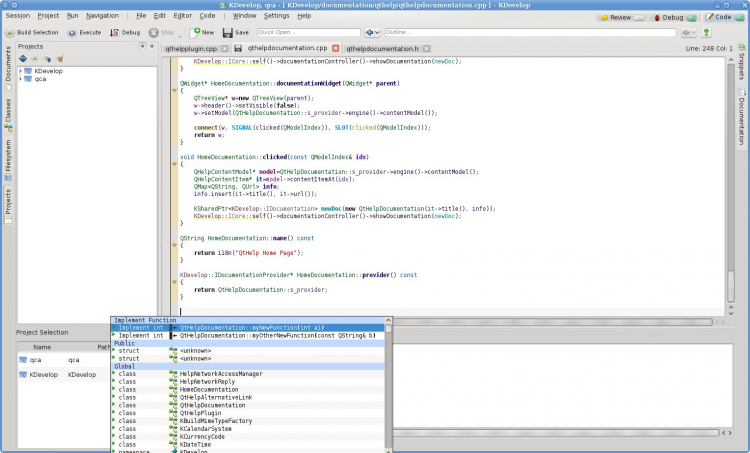
Task: Start debugging with the Debug toolbar button
Action: click(x=125, y=32)
